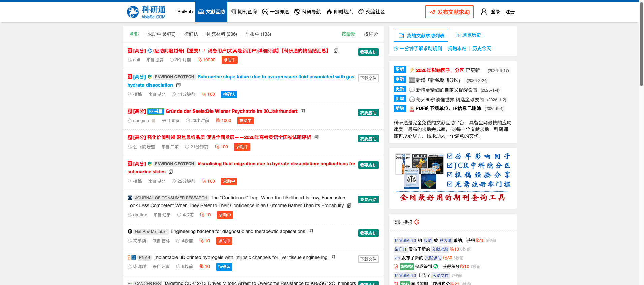The image size is (644, 285).
Task: Click the JOURNAL OF CONSUMER RESEARCH tag
Action: [171, 198]
